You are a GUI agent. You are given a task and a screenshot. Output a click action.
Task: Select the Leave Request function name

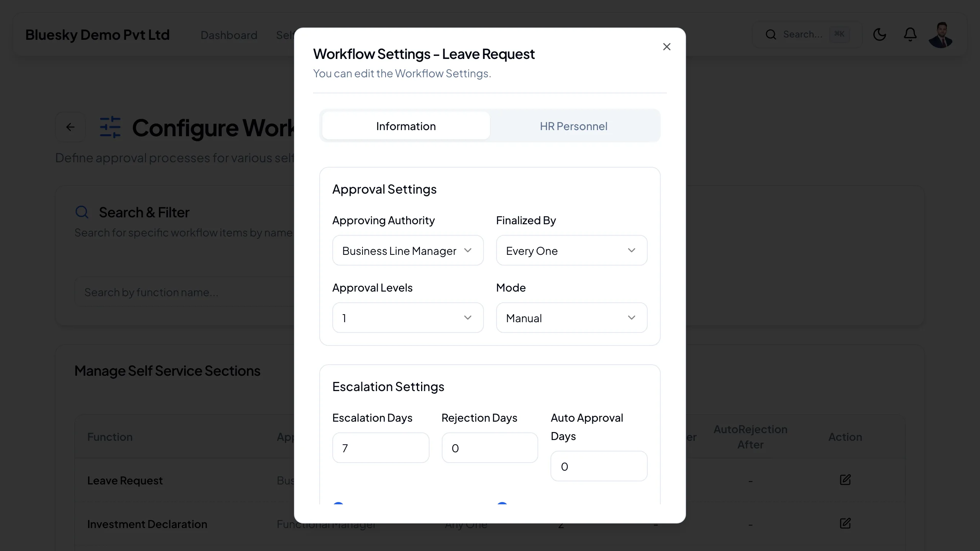point(125,480)
